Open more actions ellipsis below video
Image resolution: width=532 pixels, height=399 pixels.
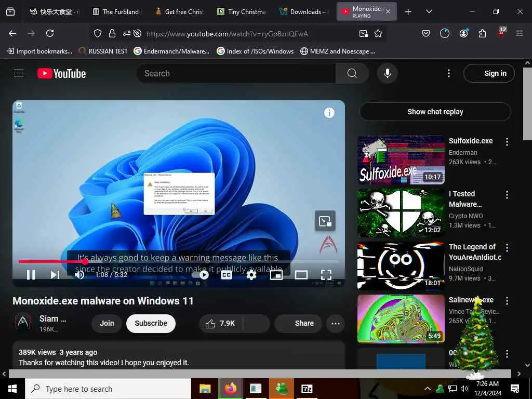click(336, 323)
